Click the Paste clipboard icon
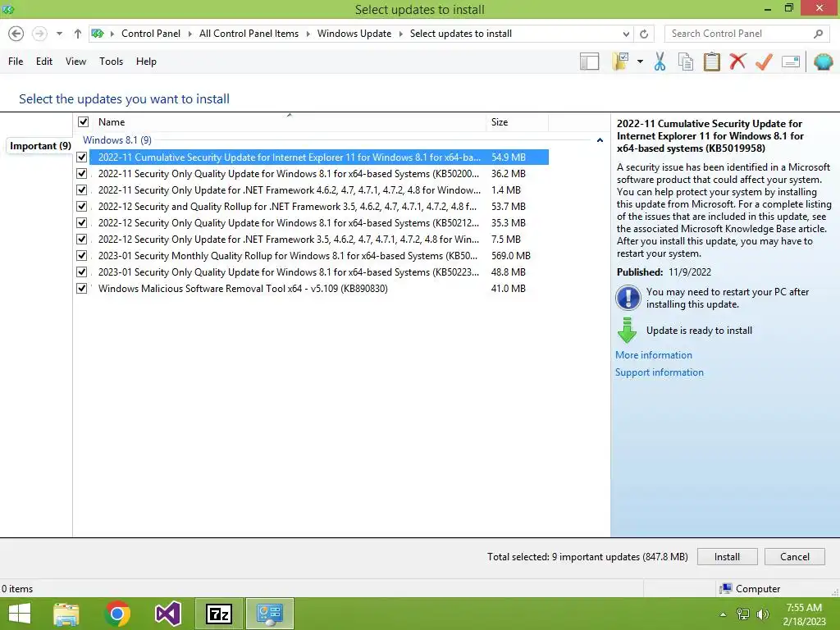 tap(711, 62)
